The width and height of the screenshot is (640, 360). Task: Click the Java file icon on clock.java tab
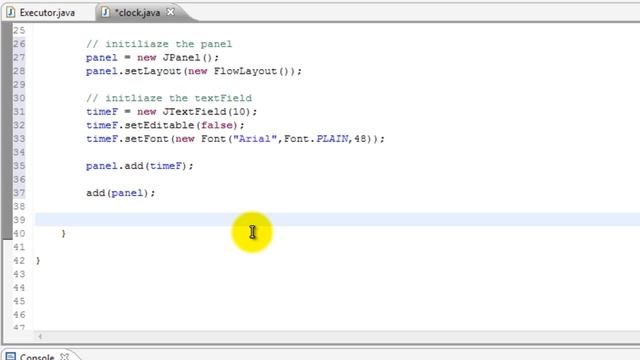coord(105,13)
